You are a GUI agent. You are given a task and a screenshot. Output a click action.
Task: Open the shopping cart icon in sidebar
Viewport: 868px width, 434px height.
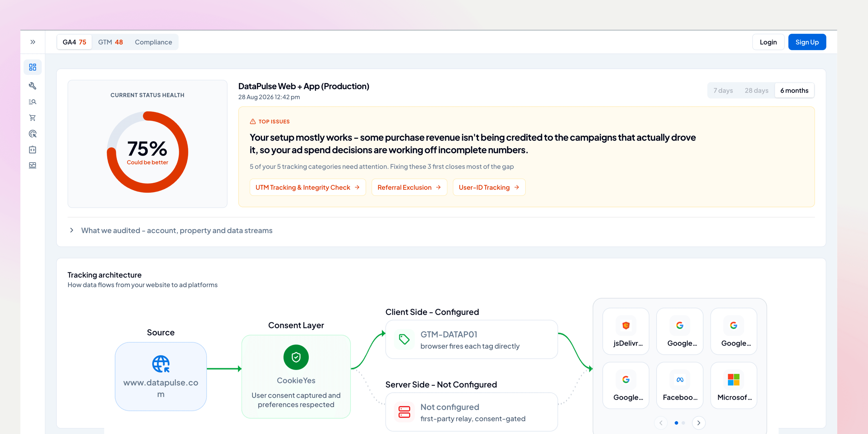pyautogui.click(x=33, y=118)
